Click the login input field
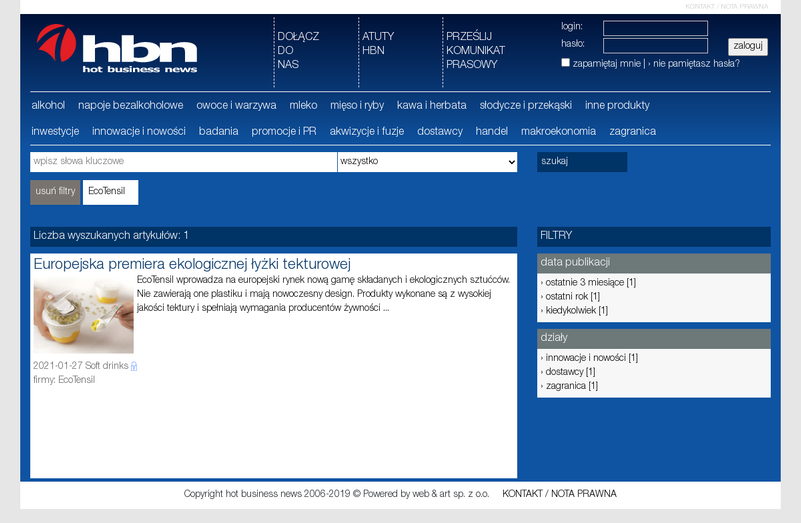Image resolution: width=801 pixels, height=523 pixels. [655, 28]
